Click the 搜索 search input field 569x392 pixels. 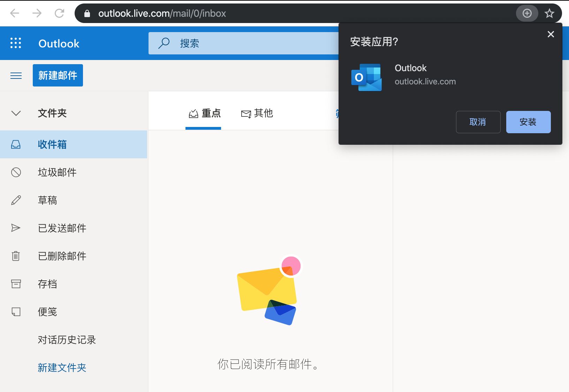click(x=244, y=43)
